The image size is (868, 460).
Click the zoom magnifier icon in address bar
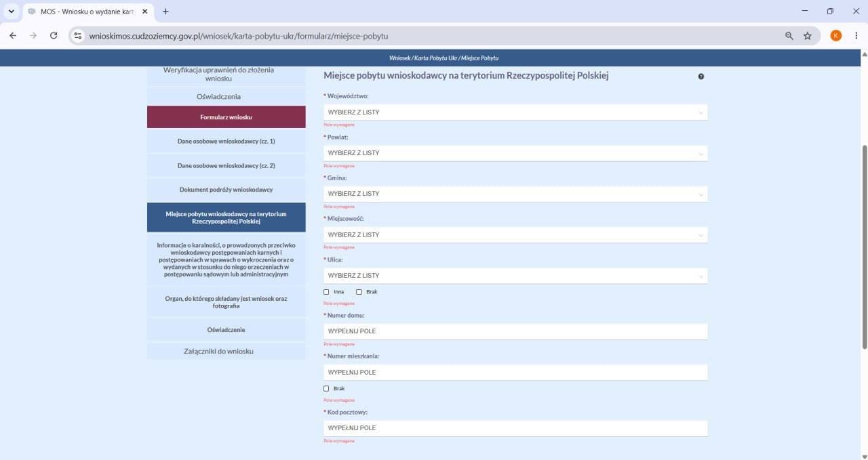(789, 36)
